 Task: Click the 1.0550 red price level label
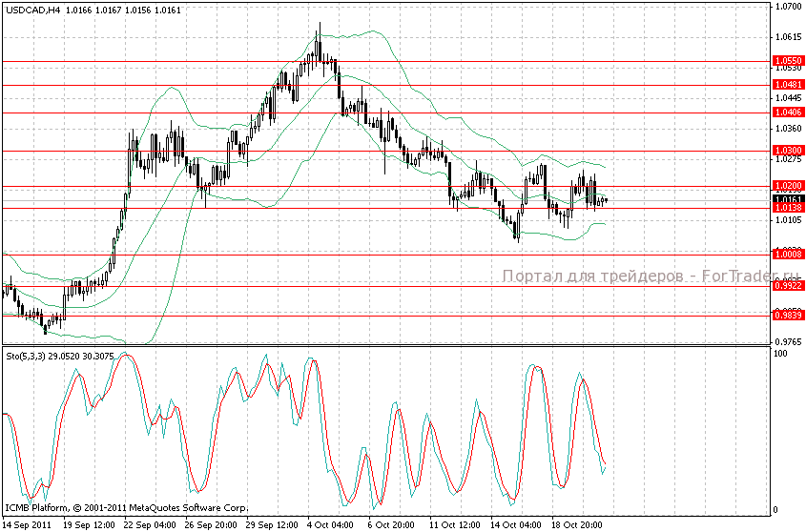[x=788, y=61]
